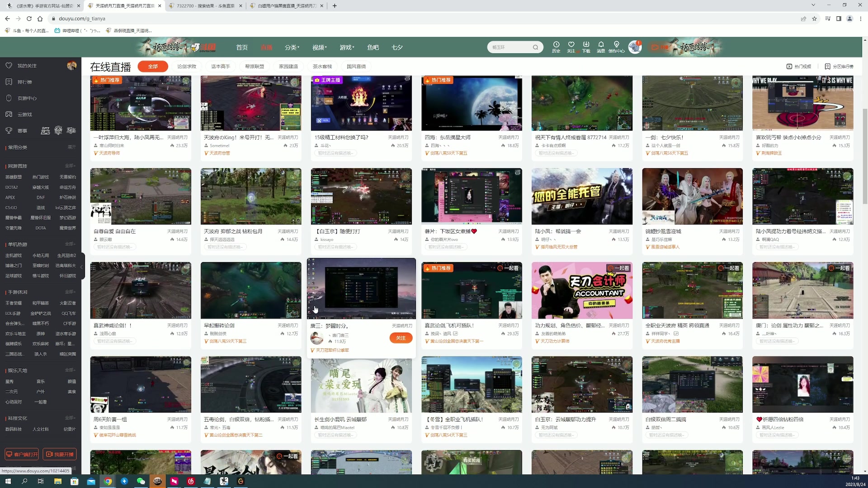Open the 分类 dropdown in top navigation
This screenshot has width=868, height=488.
coord(292,47)
